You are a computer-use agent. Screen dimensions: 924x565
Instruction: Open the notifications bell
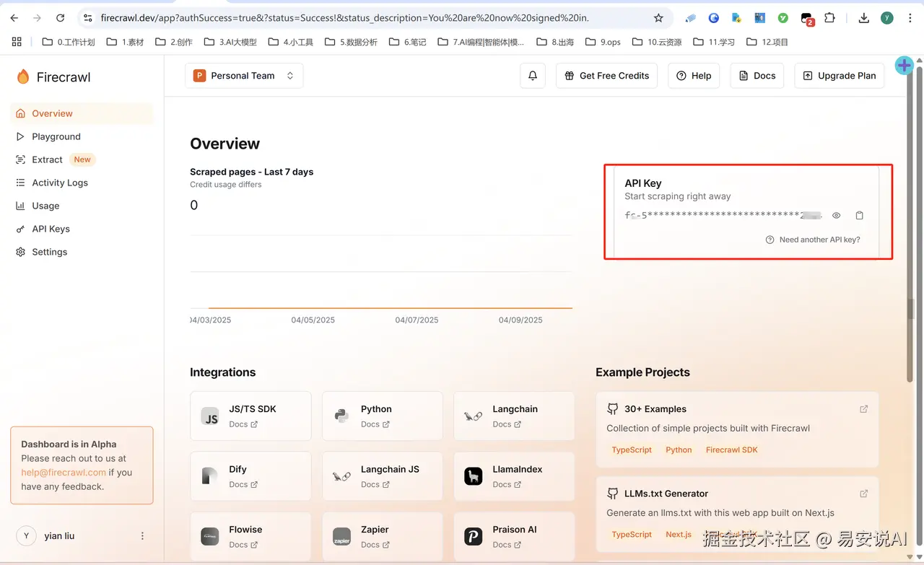pyautogui.click(x=533, y=76)
